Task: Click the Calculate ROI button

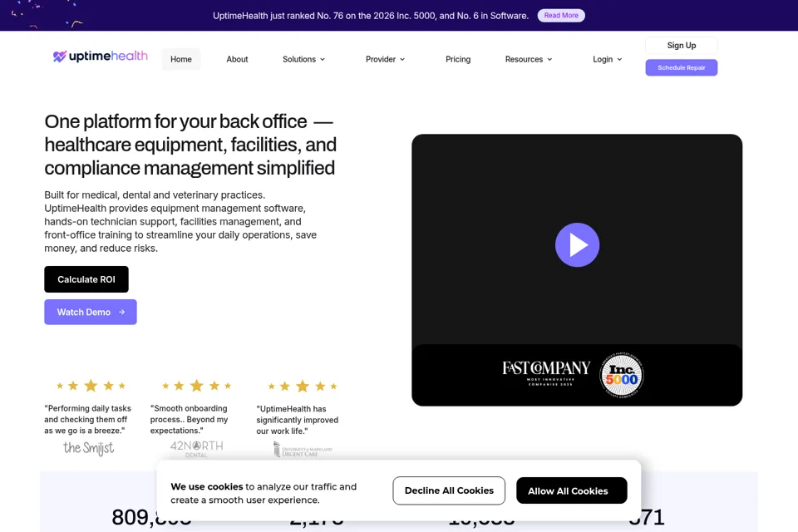Action: (x=86, y=279)
